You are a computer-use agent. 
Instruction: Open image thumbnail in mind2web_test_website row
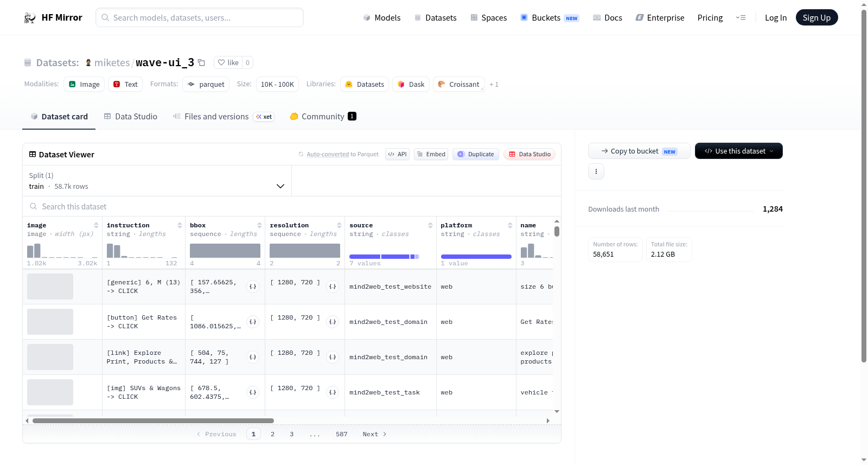[x=50, y=286]
